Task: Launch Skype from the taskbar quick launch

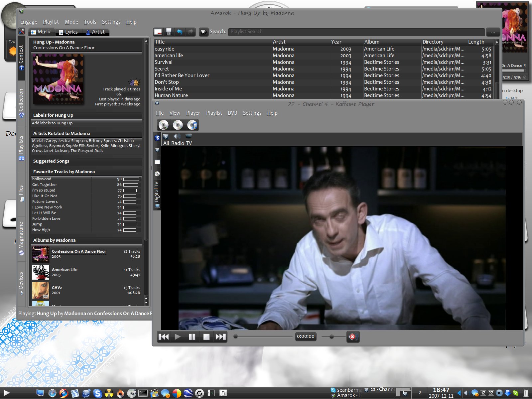Action: [97, 393]
